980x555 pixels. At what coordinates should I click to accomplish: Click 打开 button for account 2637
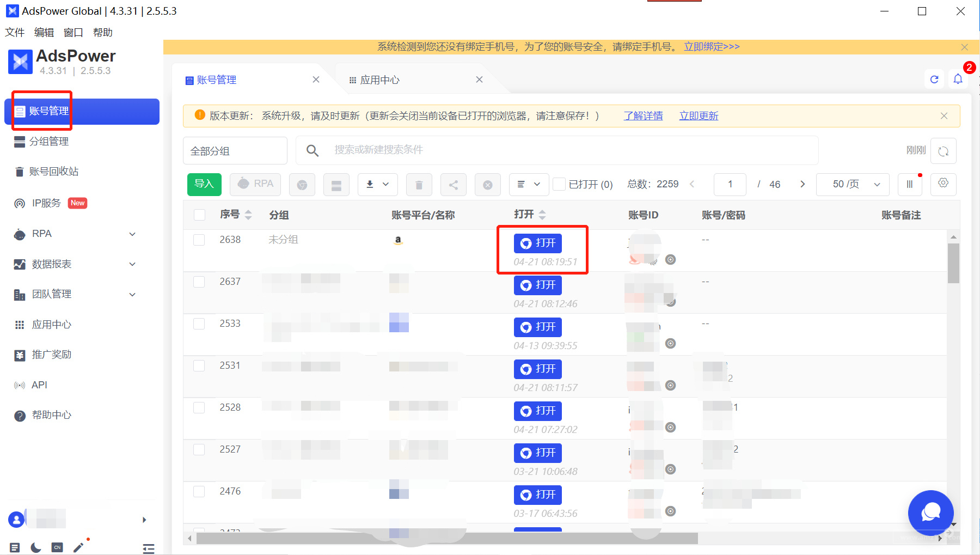pos(538,285)
